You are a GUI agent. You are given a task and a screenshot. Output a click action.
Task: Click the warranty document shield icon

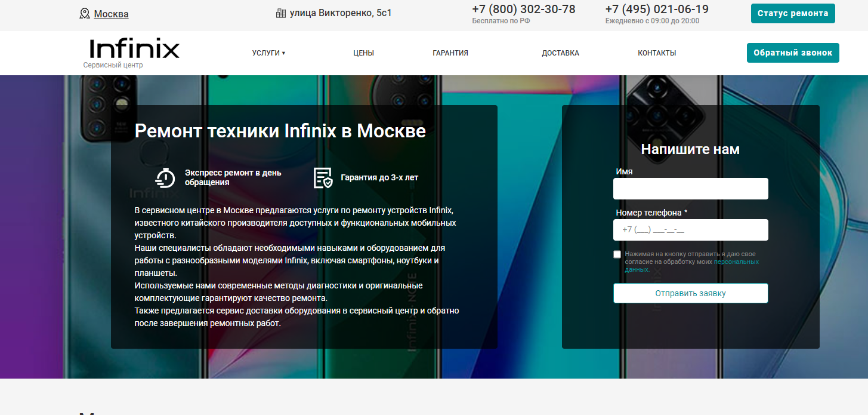pyautogui.click(x=323, y=177)
